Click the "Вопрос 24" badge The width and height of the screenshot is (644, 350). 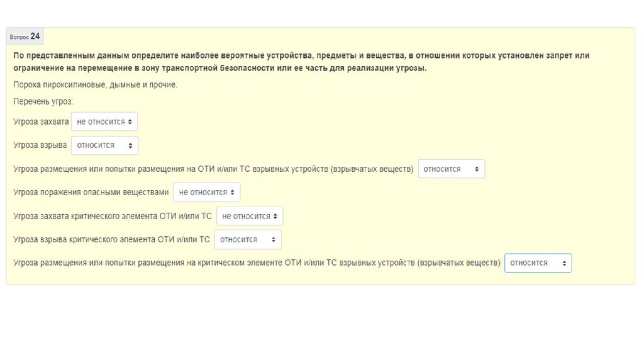pos(25,37)
